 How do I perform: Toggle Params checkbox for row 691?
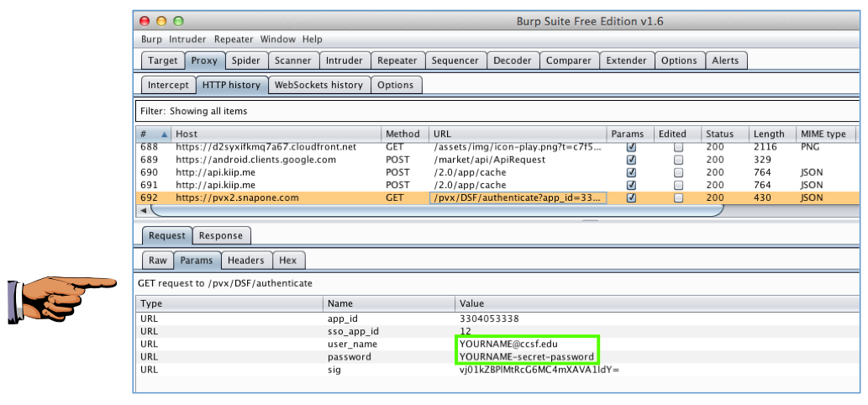point(631,185)
